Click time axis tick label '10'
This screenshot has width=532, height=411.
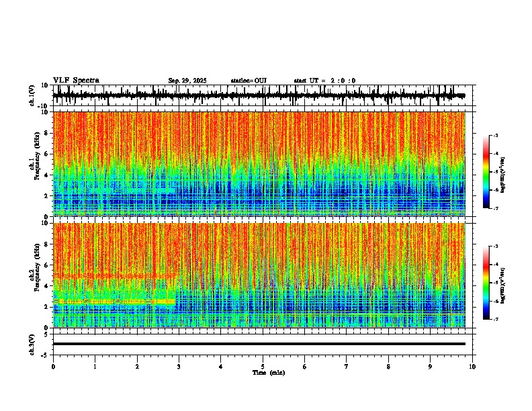pyautogui.click(x=472, y=367)
